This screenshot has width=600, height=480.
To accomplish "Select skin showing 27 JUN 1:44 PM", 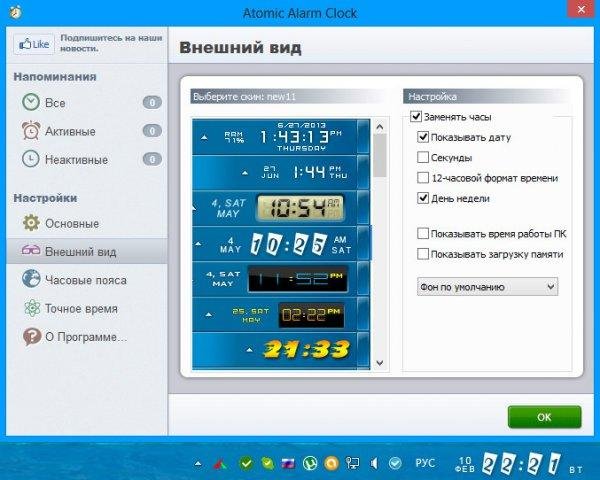I will coord(280,172).
